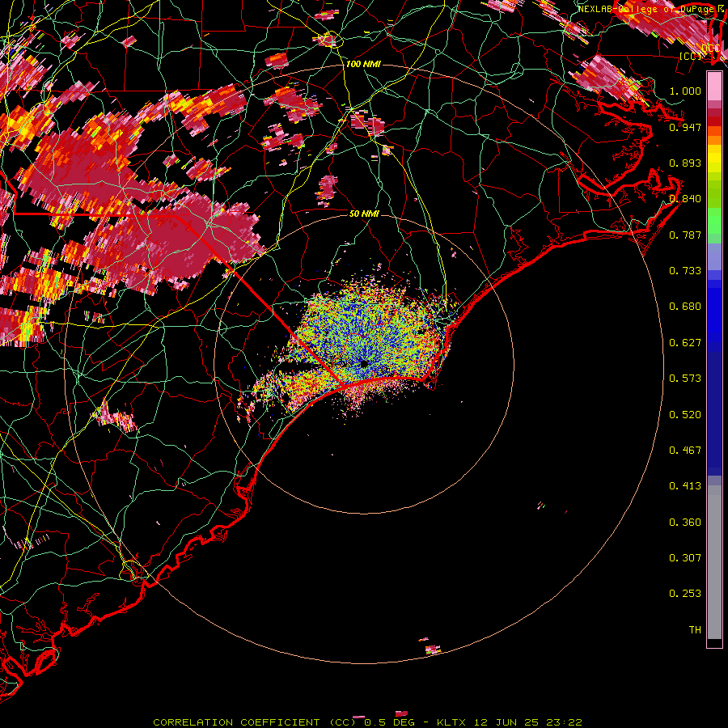Screen dimensions: 728x728
Task: Select the 0.573 value on the color scale
Action: 685,379
